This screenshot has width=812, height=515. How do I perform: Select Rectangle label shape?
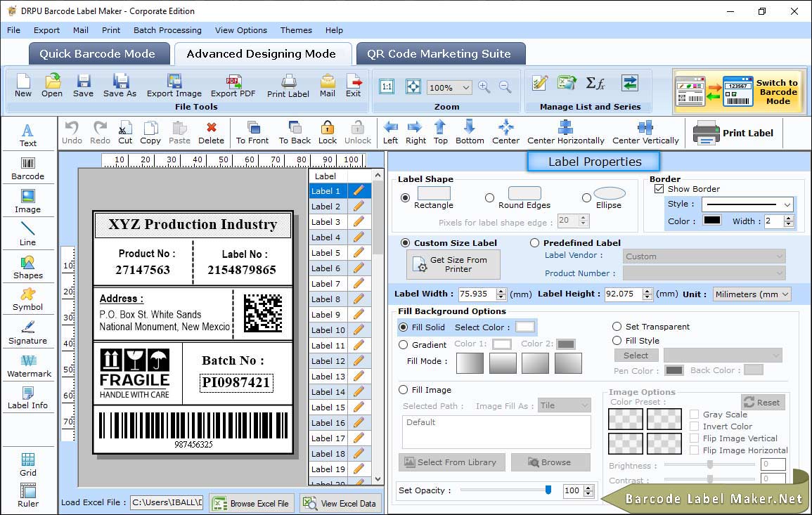[x=406, y=197]
